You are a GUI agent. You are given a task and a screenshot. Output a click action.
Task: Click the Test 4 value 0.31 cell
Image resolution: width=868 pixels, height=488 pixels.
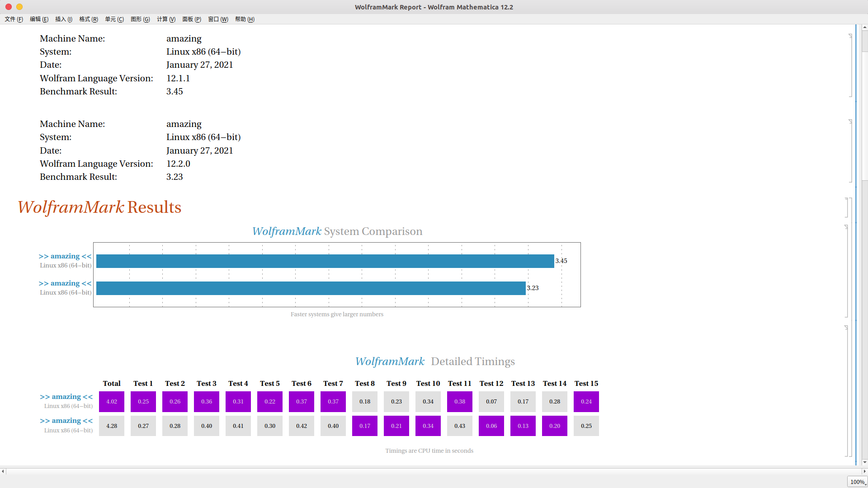238,402
